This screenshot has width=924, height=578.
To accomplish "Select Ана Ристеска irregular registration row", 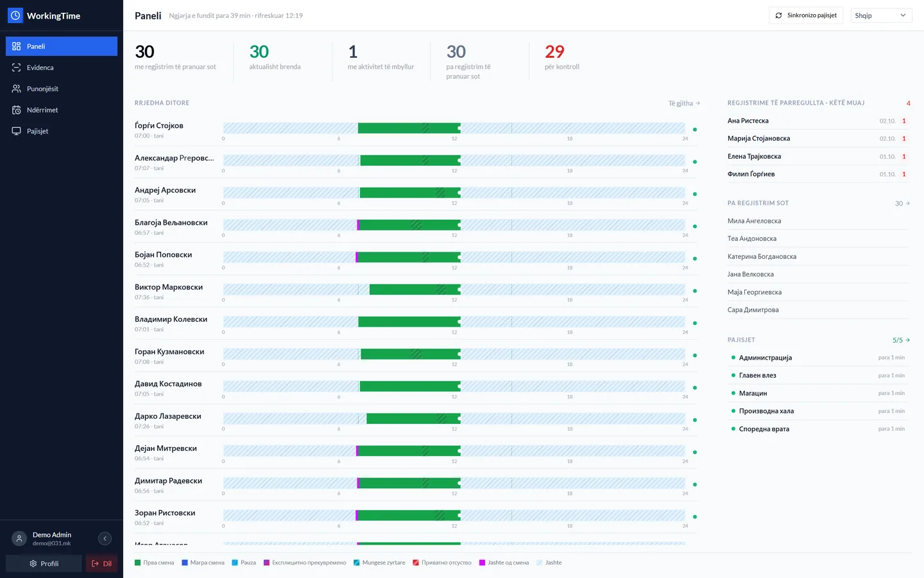I will click(819, 121).
